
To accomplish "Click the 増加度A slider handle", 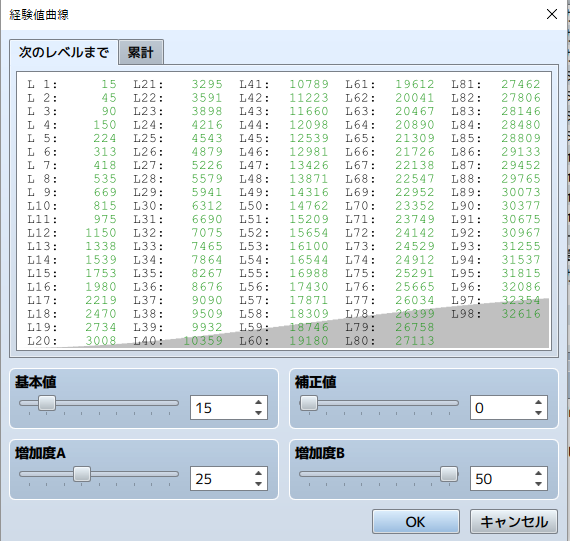I will tap(82, 474).
